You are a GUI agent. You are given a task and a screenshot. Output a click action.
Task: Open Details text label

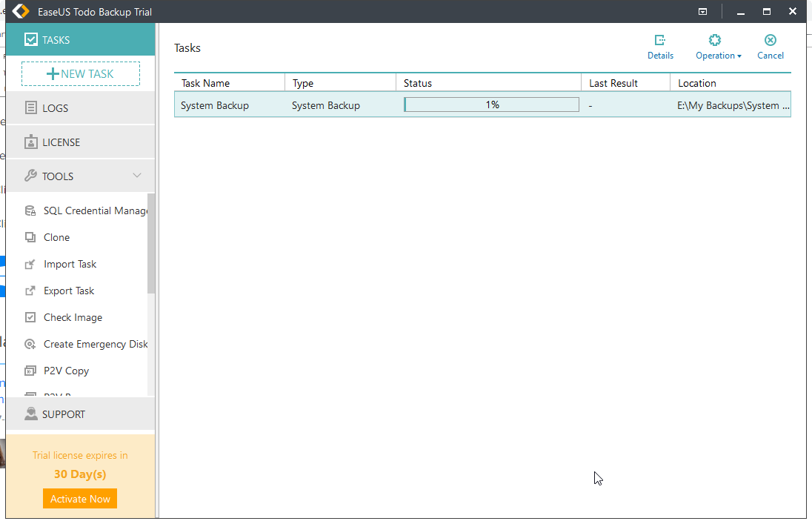point(660,56)
